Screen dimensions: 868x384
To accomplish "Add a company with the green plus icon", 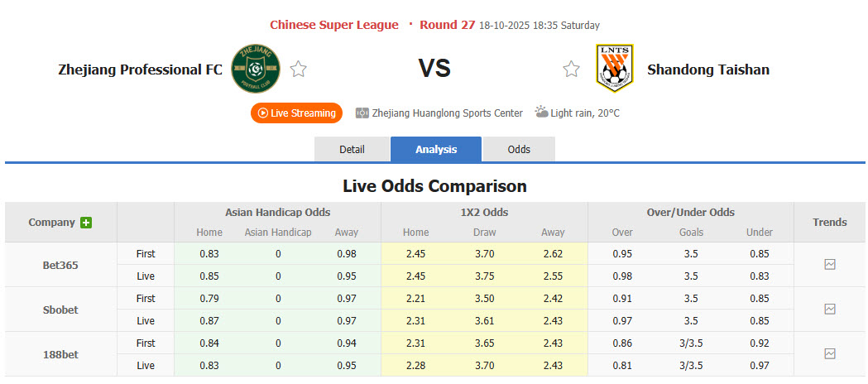I will [x=86, y=223].
